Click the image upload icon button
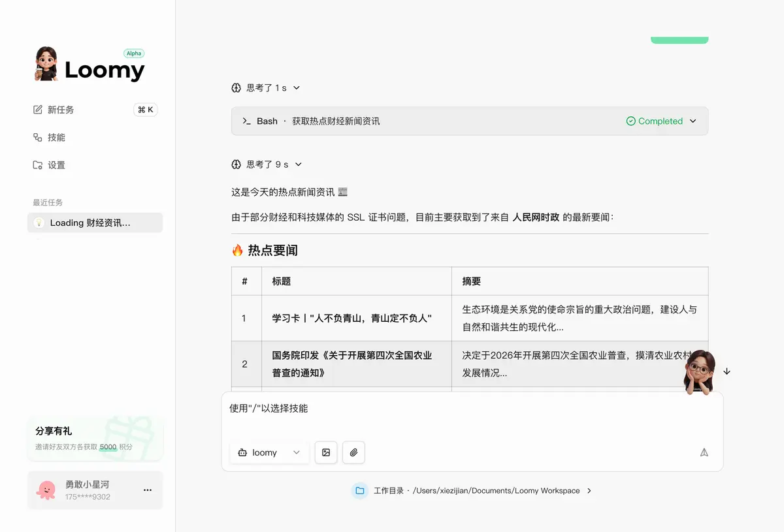 click(x=326, y=452)
